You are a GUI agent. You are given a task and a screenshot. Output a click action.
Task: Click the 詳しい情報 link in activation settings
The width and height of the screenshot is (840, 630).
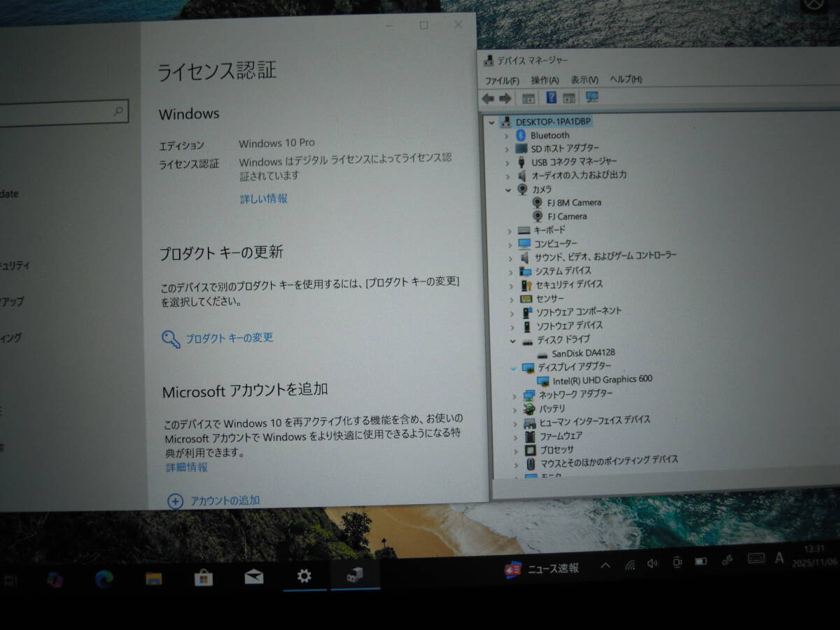264,199
